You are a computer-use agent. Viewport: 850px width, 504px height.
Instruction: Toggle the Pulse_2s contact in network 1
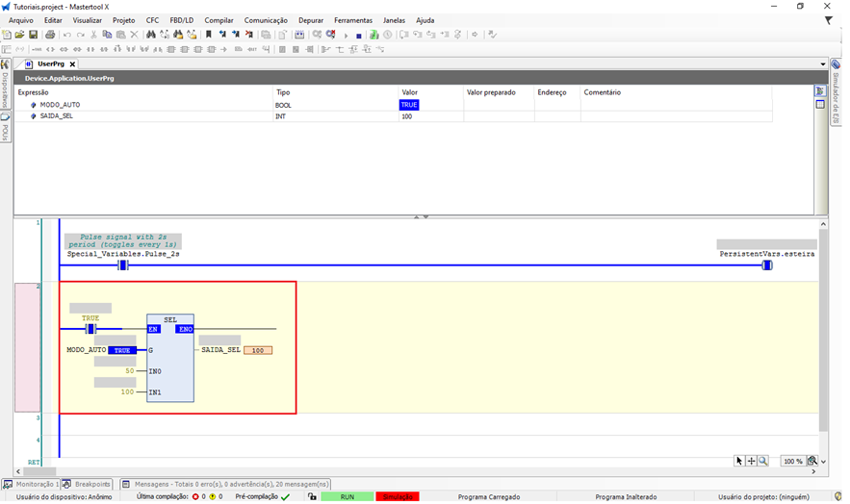pyautogui.click(x=123, y=265)
